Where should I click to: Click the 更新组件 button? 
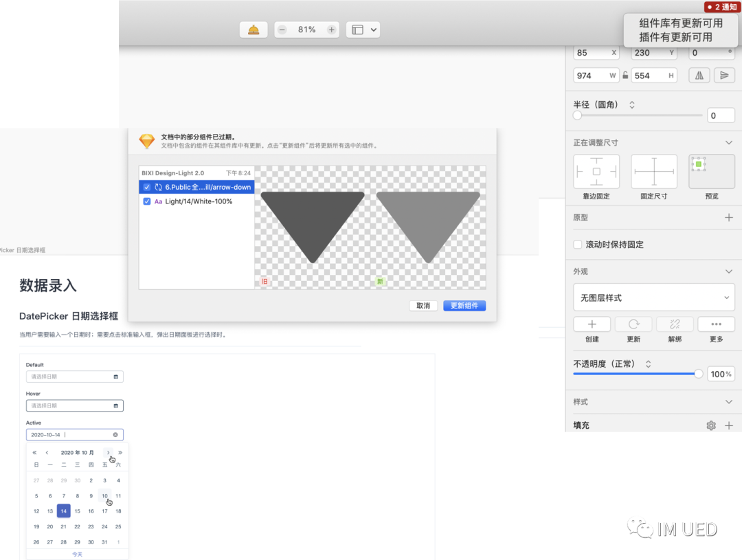tap(464, 306)
